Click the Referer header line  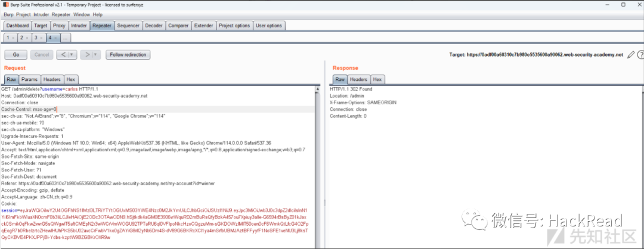pos(108,183)
